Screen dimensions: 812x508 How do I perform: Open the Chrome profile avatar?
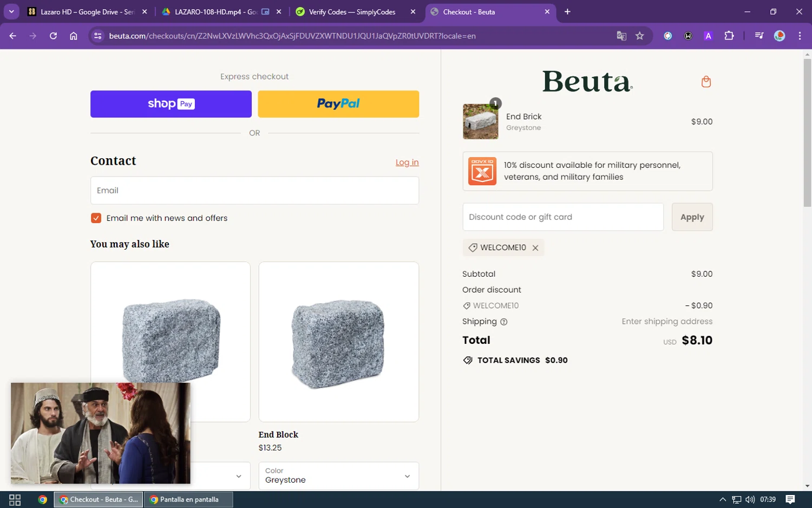point(780,36)
